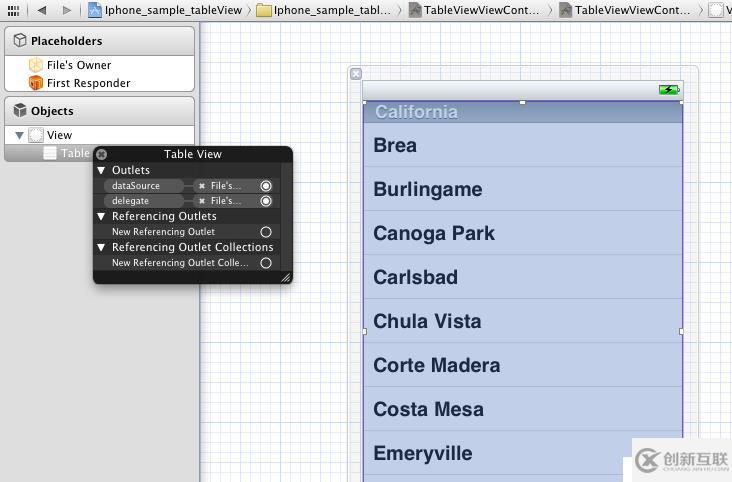Click the File's Owner orange cube icon
732x482 pixels.
pyautogui.click(x=35, y=65)
